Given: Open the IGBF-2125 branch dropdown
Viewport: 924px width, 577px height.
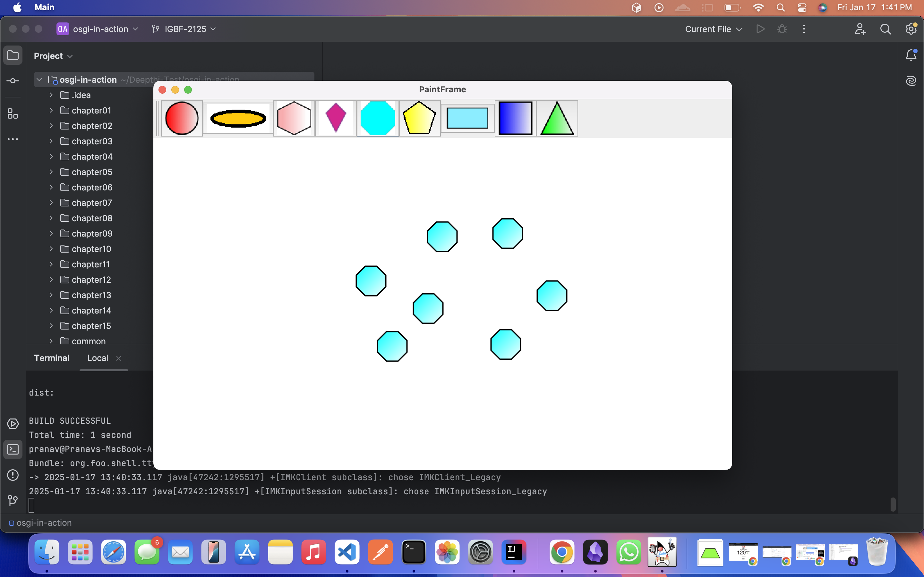Looking at the screenshot, I should 185,29.
